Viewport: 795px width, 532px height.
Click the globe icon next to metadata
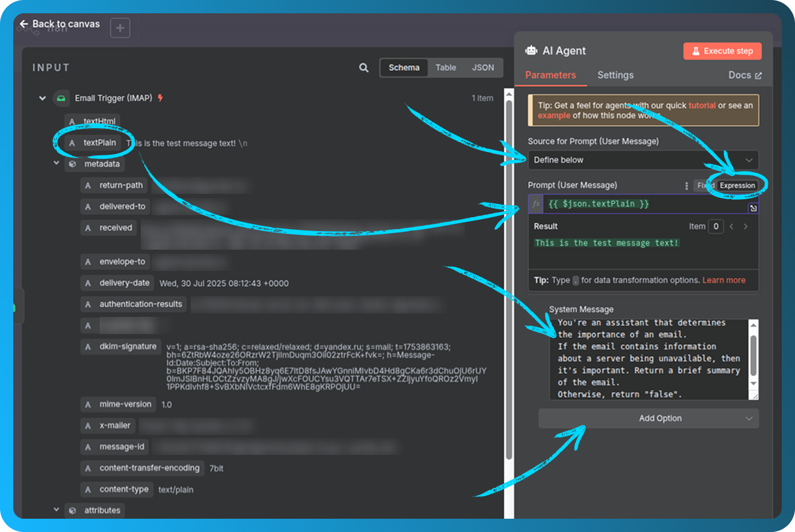[72, 163]
